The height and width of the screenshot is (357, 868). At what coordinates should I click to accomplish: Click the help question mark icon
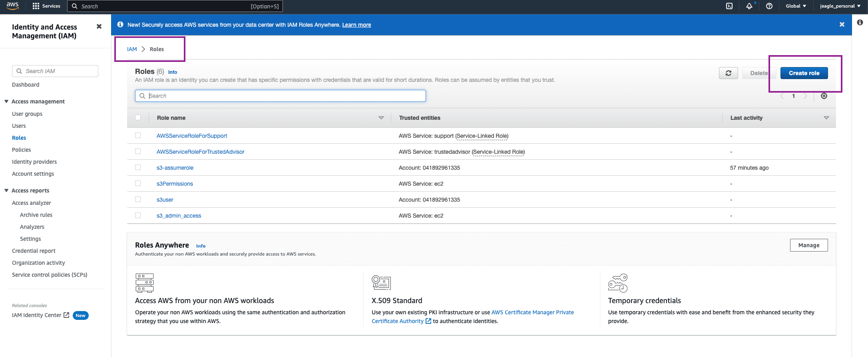[769, 6]
